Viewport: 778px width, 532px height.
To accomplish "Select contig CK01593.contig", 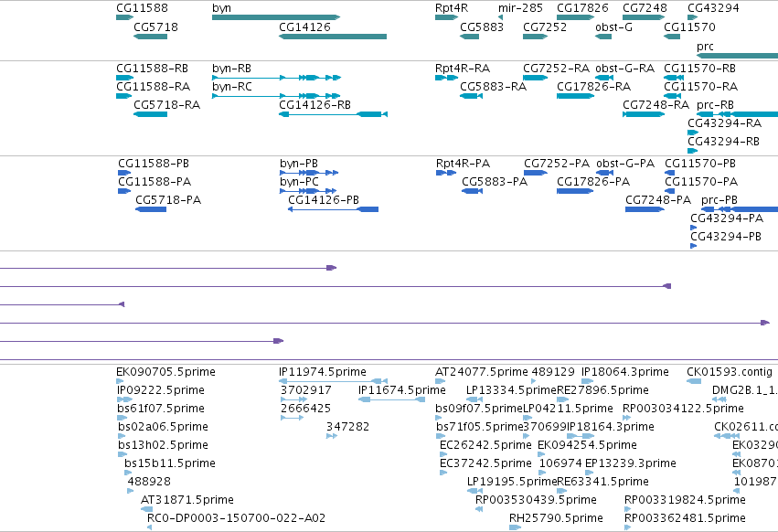I will point(694,381).
